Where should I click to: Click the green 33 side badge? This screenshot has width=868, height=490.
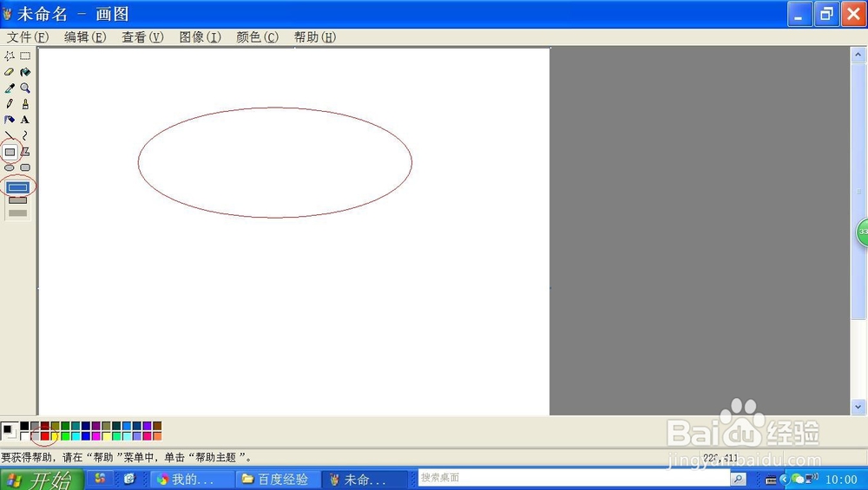863,232
